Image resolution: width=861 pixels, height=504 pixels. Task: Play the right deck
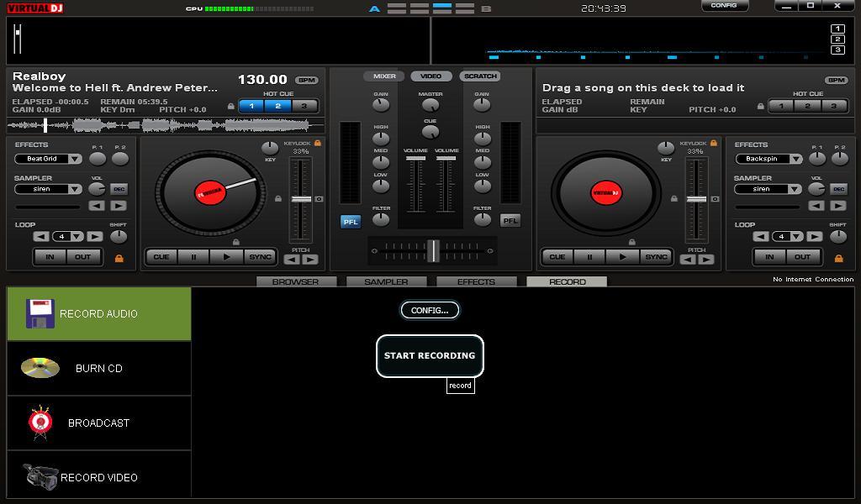click(623, 257)
